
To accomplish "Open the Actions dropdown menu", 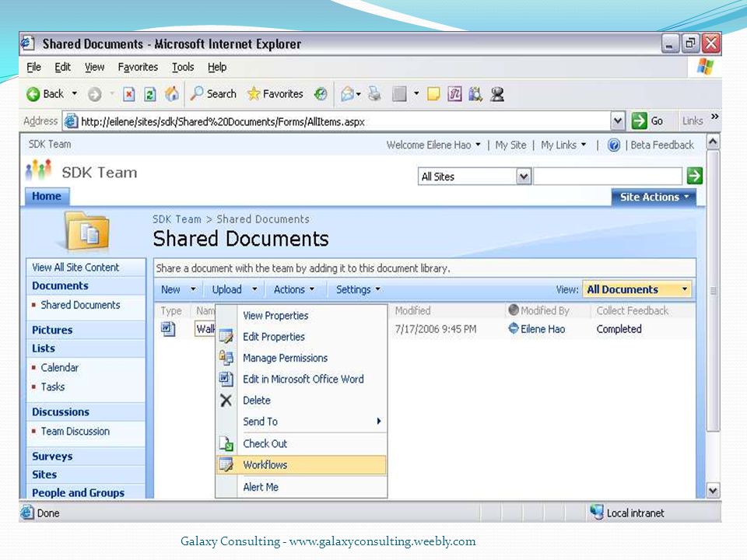I will [x=294, y=289].
